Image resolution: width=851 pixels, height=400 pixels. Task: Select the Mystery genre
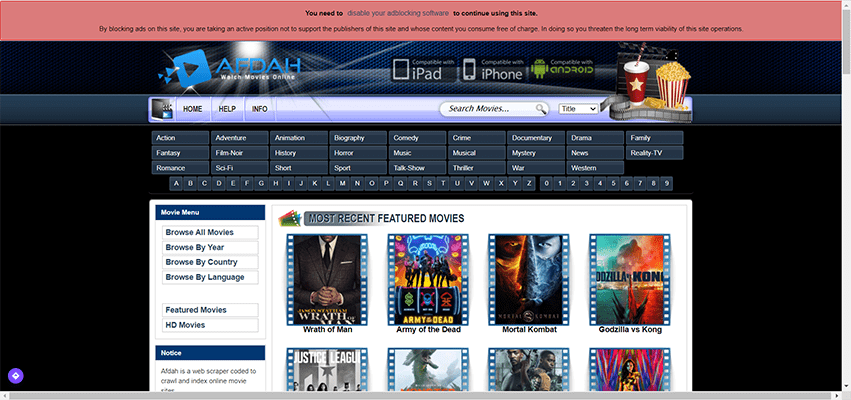536,153
